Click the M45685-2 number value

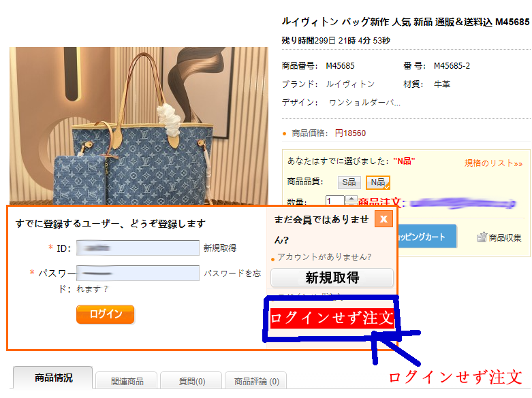(452, 66)
